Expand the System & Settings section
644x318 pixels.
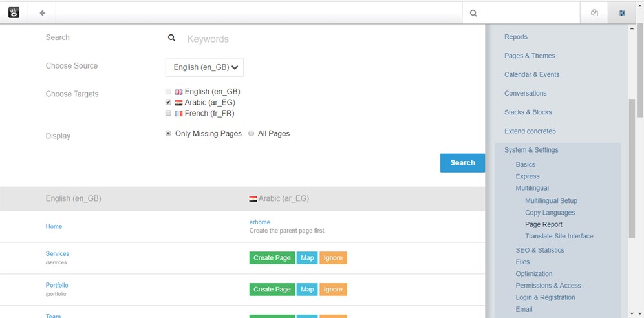point(531,150)
